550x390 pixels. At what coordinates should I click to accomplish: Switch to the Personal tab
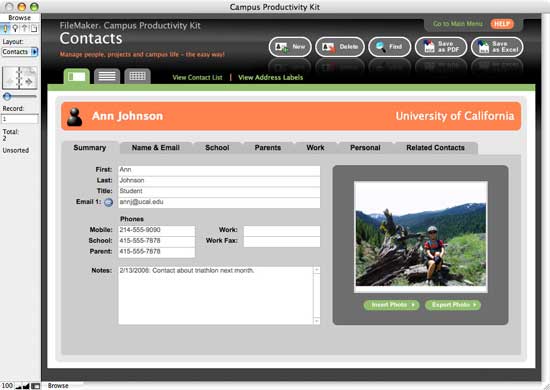tap(365, 148)
